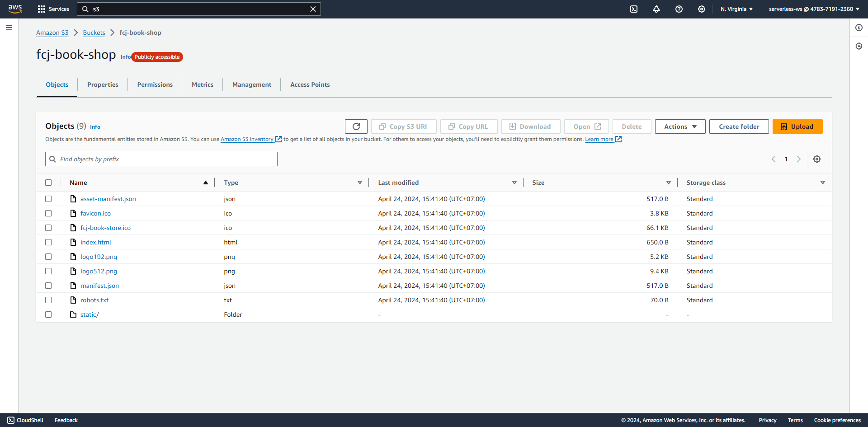Click file icon of favicon.ico row
The image size is (868, 427).
pos(73,213)
